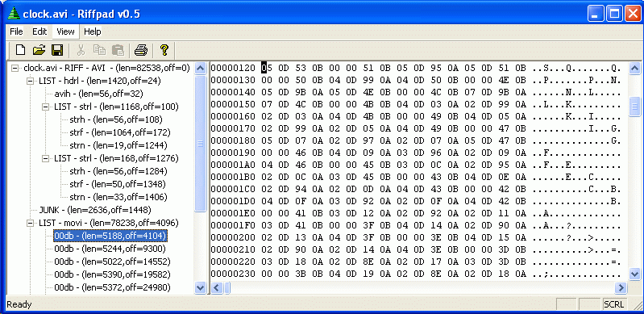
Task: Click the SCRL status bar indicator
Action: [x=614, y=304]
